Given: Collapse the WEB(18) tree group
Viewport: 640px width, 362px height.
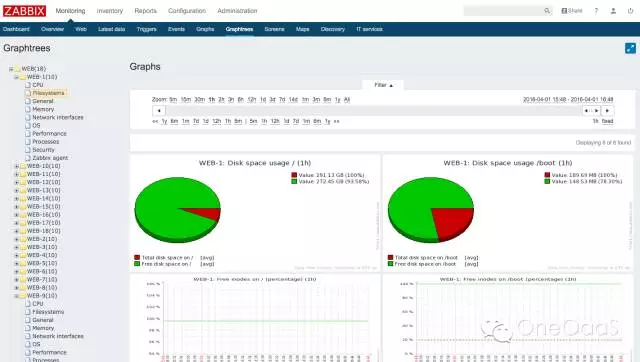Looking at the screenshot, I should point(11,69).
